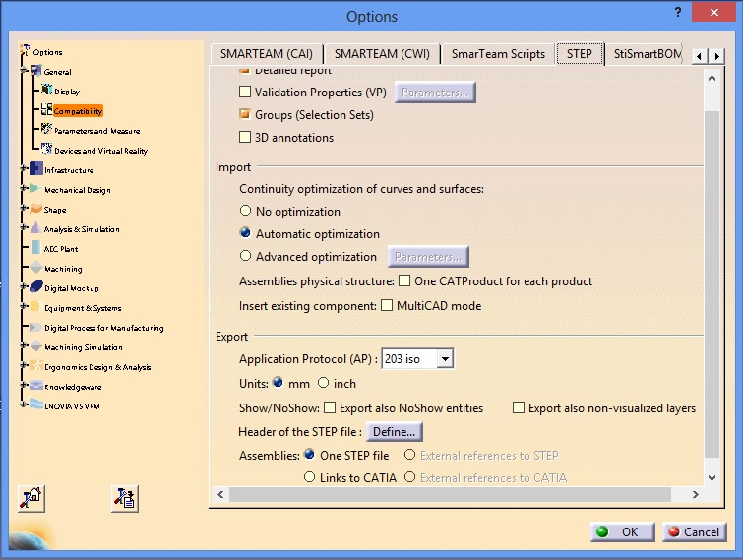Click the ENOVIA V5 VPM icon
Screen dimensions: 743x560
click(36, 404)
